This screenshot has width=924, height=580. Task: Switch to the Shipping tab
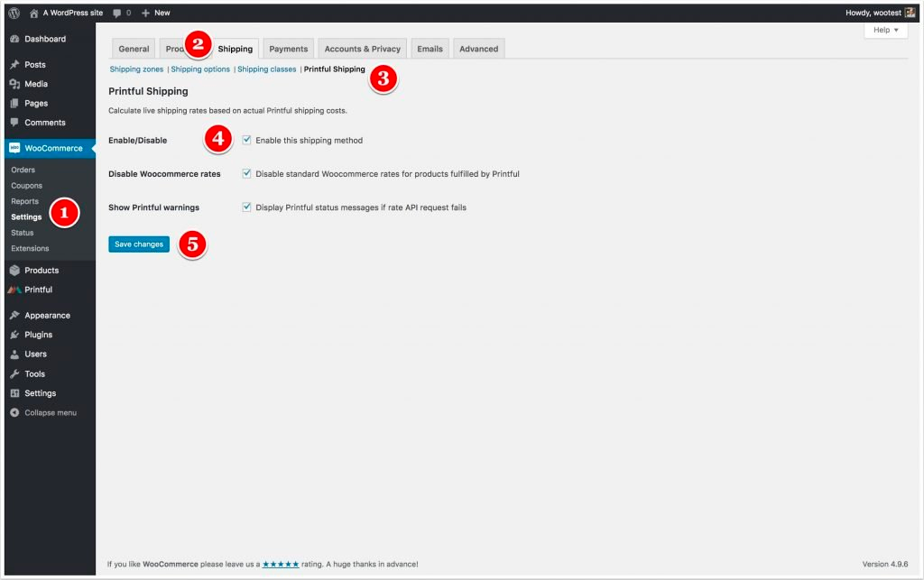tap(236, 49)
